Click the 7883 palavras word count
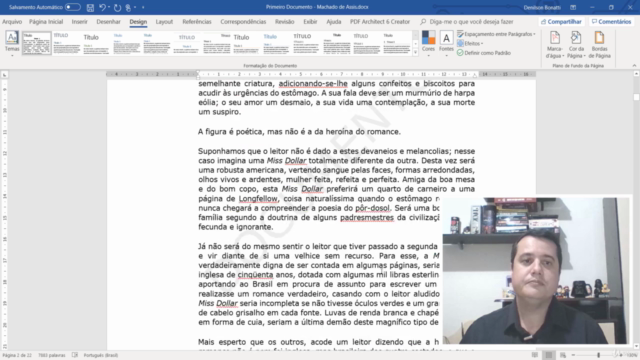The width and height of the screenshot is (640, 360). click(51, 355)
